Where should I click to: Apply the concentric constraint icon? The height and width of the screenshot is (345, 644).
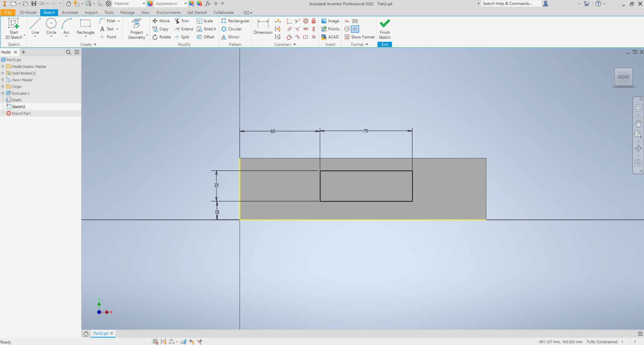click(306, 21)
